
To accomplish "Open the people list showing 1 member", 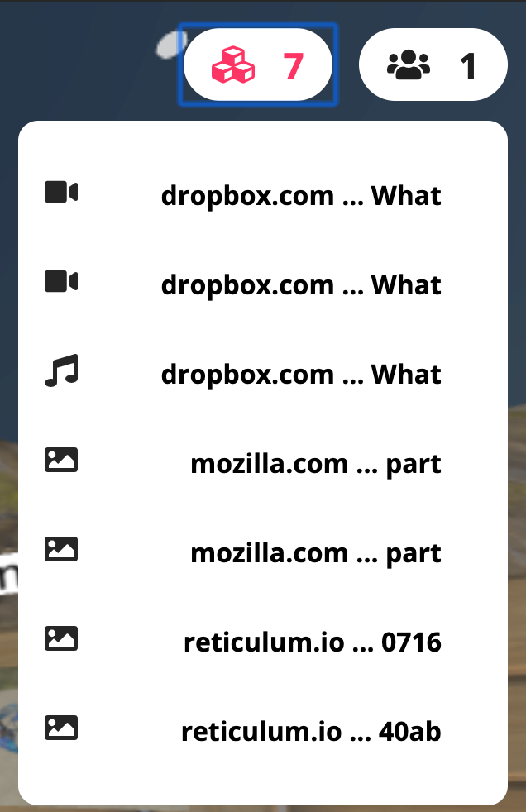I will tap(433, 64).
